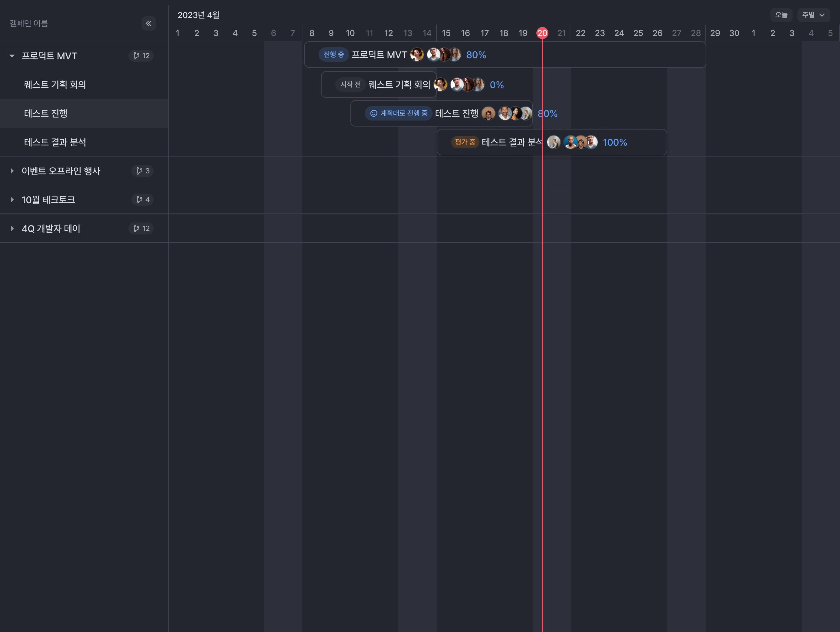
Task: Click the 80% progress on 테스트 진행 bar
Action: 547,114
